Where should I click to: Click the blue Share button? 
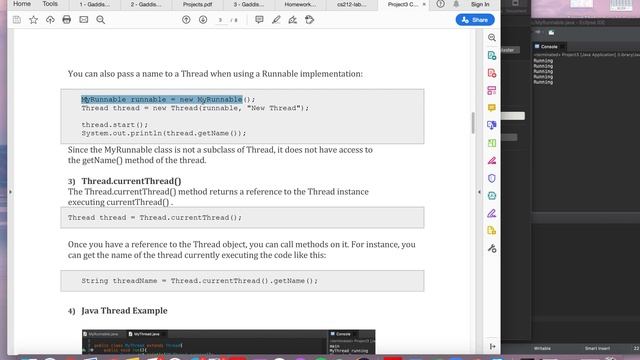pos(475,20)
